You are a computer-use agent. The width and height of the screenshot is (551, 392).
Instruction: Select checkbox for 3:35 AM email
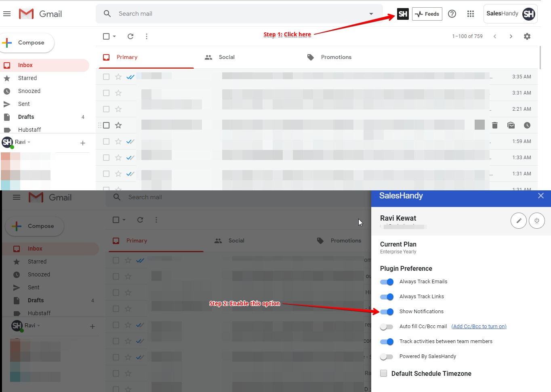point(106,77)
